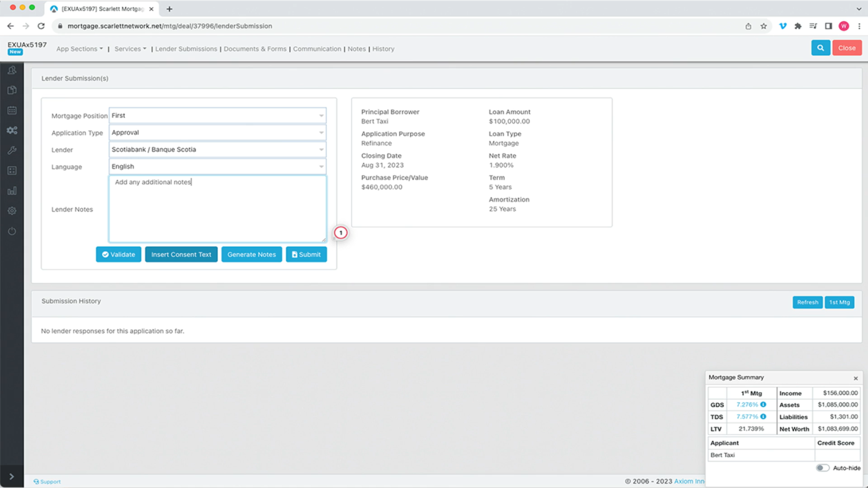Open the Application Type dropdown
The width and height of the screenshot is (868, 488).
click(217, 133)
